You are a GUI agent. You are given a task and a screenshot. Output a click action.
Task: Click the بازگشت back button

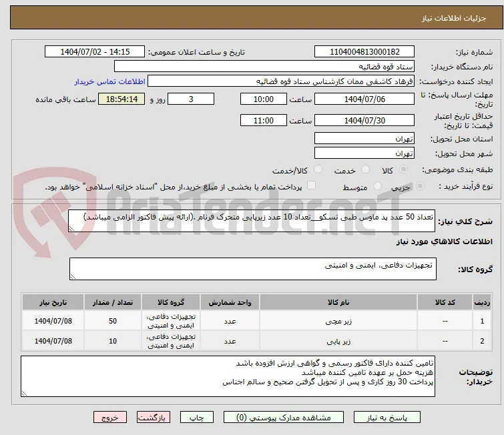154,418
